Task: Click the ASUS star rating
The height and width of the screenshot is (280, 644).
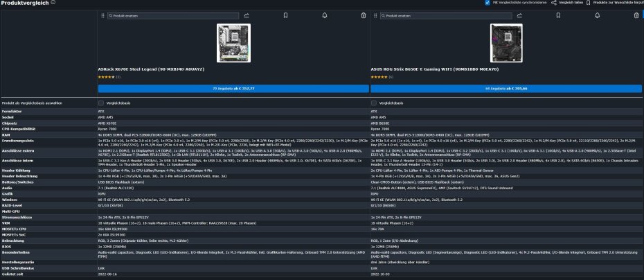Action: (x=379, y=77)
